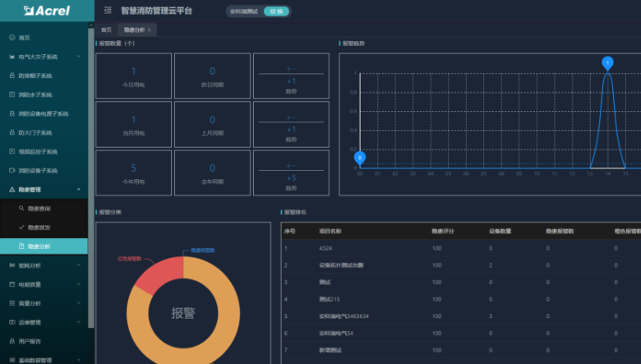
Task: Click the 今日同电 count card
Action: click(134, 76)
